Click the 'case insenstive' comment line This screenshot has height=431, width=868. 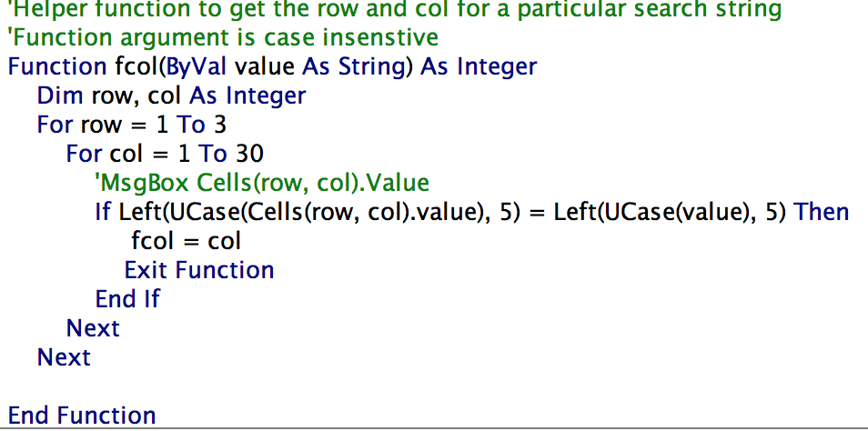[x=223, y=38]
